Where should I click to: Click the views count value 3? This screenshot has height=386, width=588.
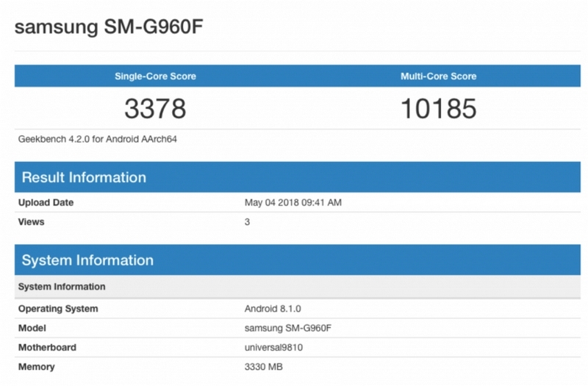pos(247,222)
